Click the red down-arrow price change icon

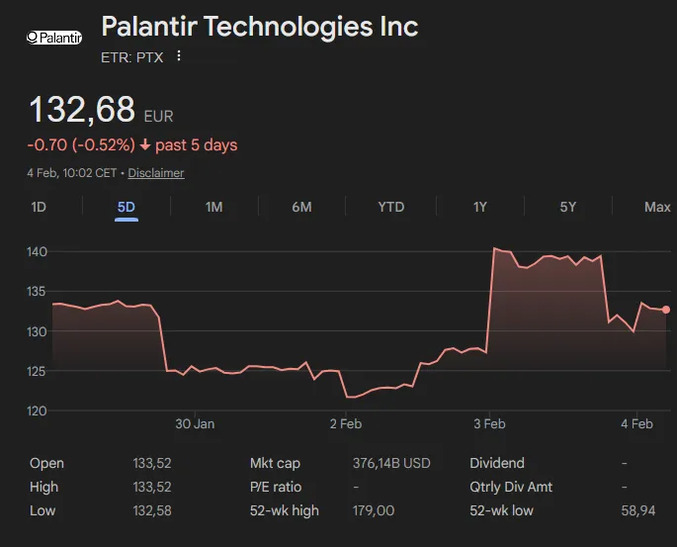[x=145, y=145]
